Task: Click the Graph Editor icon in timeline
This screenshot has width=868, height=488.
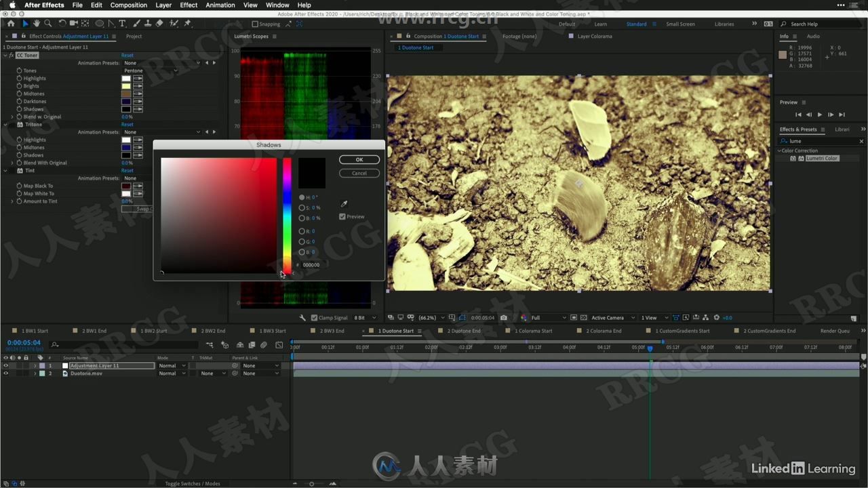Action: (x=279, y=345)
